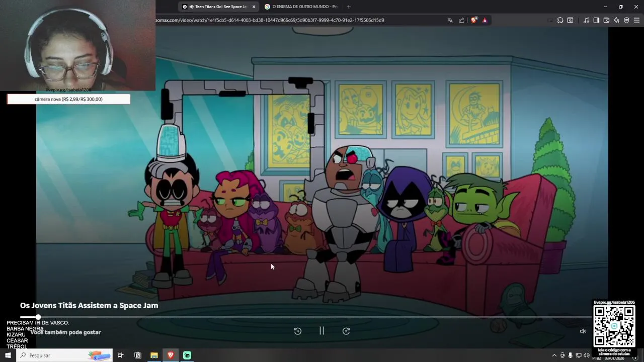644x362 pixels.
Task: Open the tab search icon
Action: [570, 20]
